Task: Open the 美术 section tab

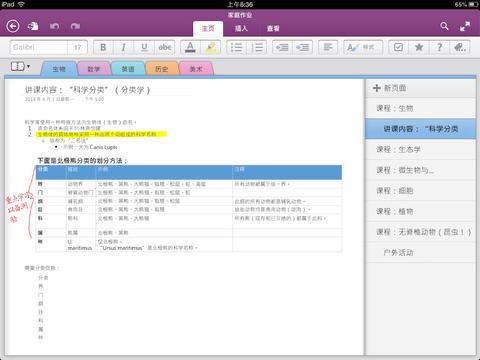Action: pyautogui.click(x=196, y=69)
